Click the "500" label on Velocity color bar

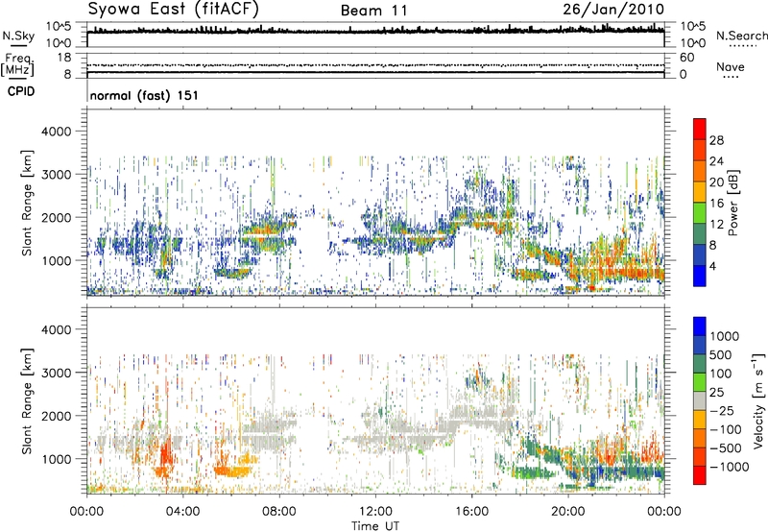719,354
